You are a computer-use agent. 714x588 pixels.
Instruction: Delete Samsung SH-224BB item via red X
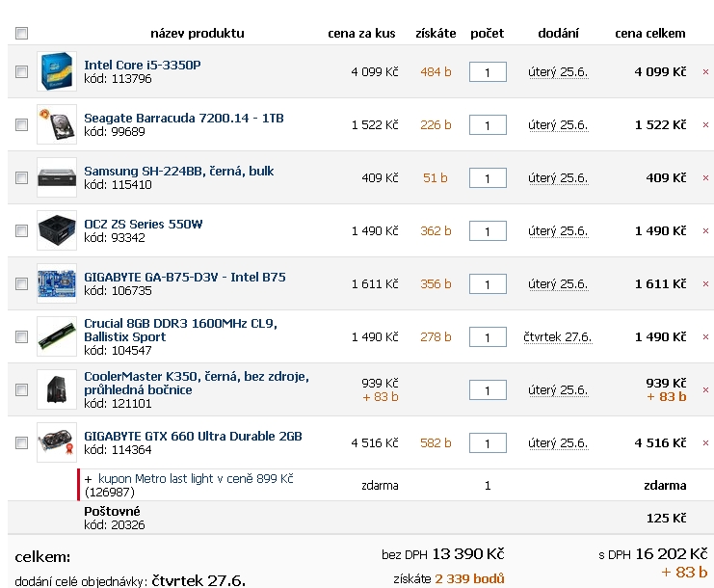coord(705,178)
